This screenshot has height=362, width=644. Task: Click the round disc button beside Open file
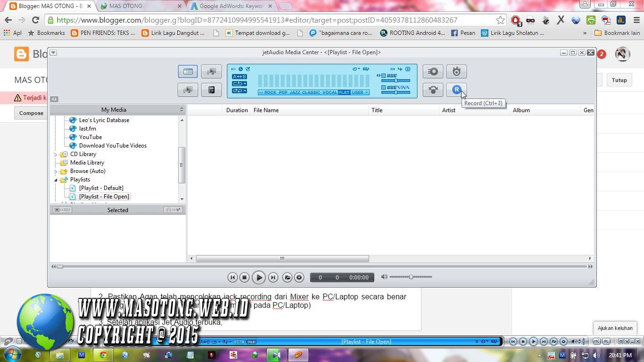coord(299,278)
